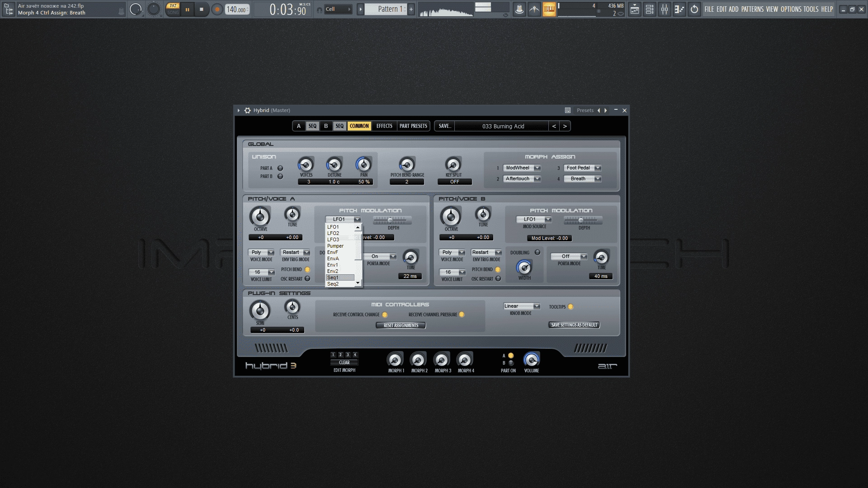Screen dimensions: 868x488
Task: Open the metronome icon in toolbar
Action: click(519, 9)
